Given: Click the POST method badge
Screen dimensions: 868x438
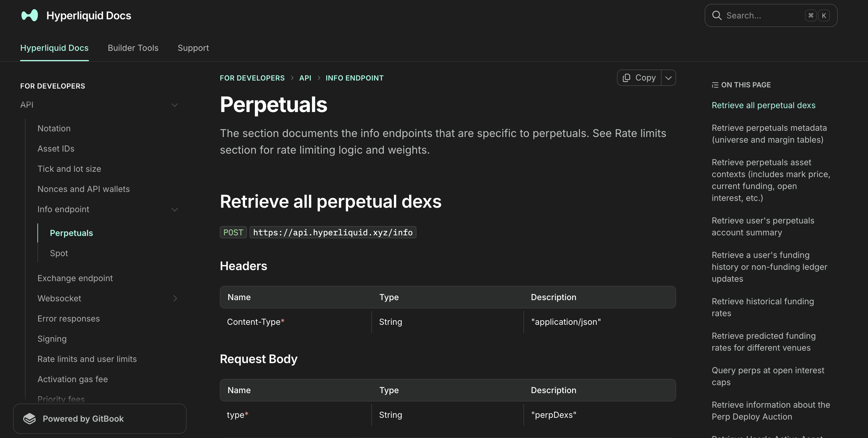Looking at the screenshot, I should coord(233,232).
